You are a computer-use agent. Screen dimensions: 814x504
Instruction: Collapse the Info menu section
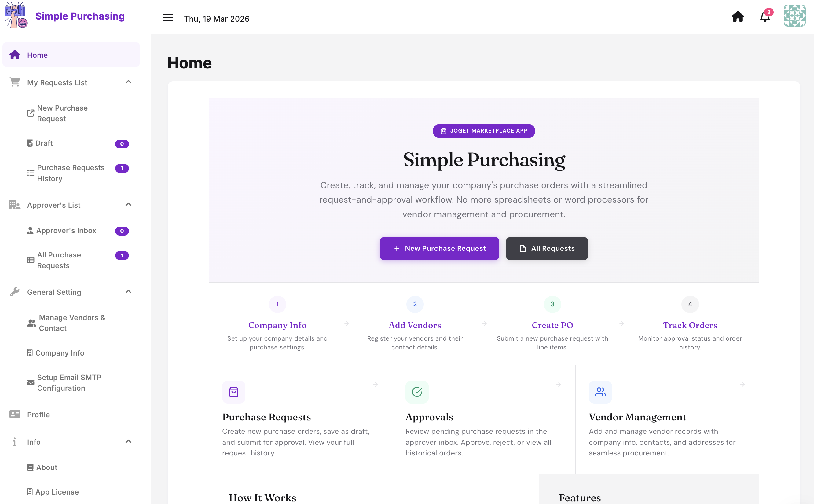[128, 441]
